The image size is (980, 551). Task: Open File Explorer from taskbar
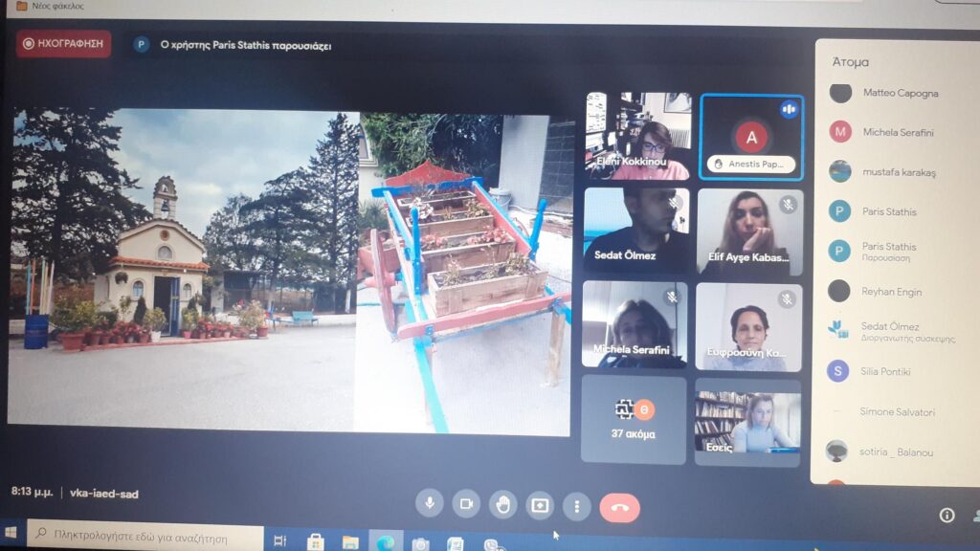350,541
